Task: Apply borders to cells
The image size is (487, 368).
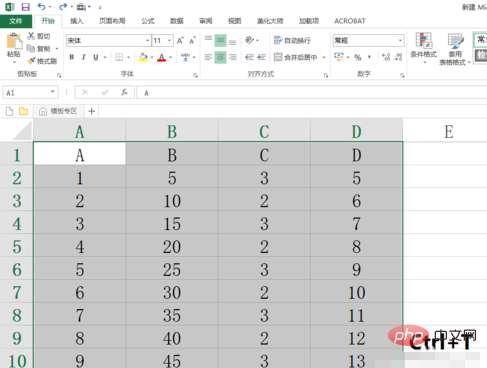Action: click(x=119, y=57)
